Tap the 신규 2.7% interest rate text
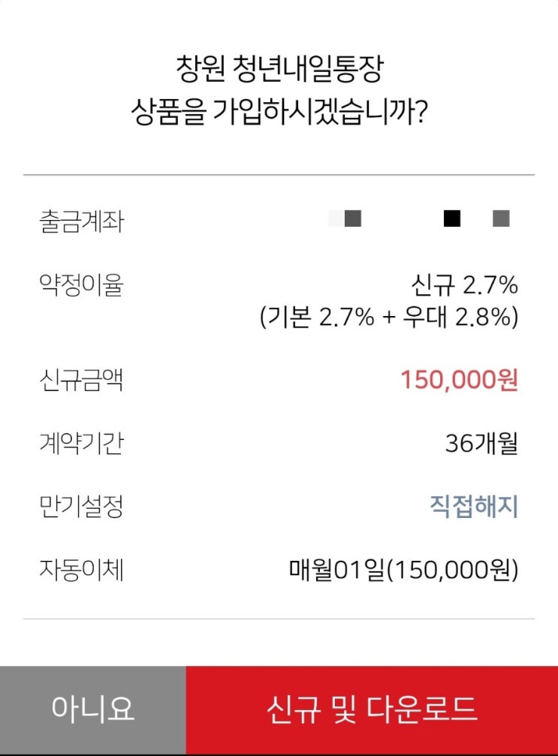 [x=464, y=285]
